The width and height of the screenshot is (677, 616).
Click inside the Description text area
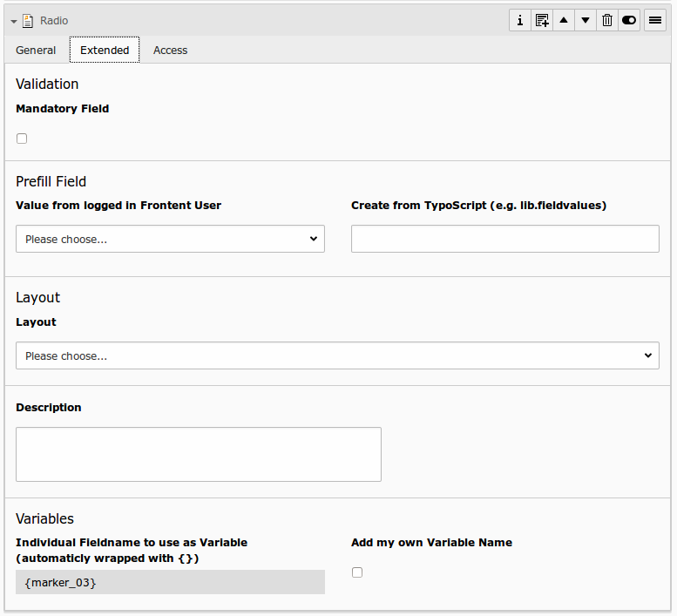pyautogui.click(x=199, y=454)
